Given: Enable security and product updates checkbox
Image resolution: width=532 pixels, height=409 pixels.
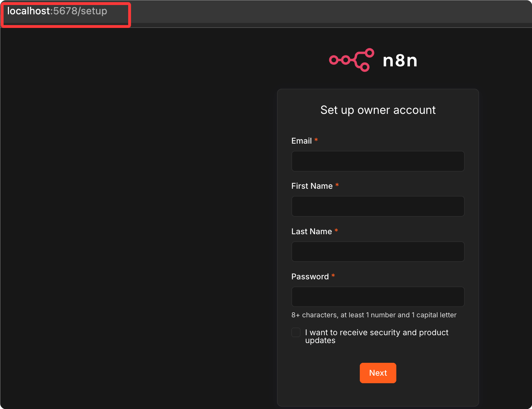Looking at the screenshot, I should point(296,332).
